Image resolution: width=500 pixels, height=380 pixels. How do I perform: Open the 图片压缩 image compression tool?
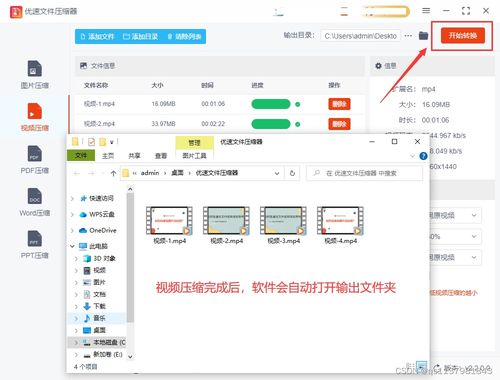(x=35, y=75)
